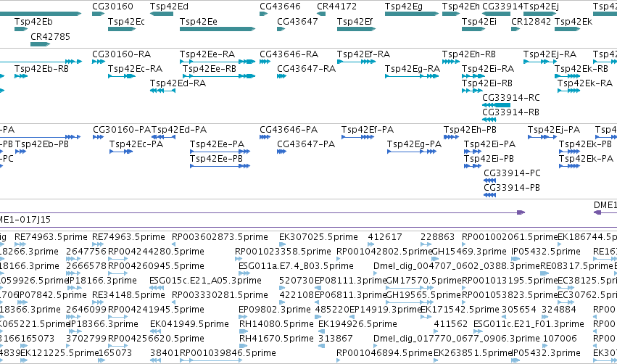Select transcript Tsp42Ek-RA
Image resolution: width=617 pixels, height=364 pixels.
pyautogui.click(x=585, y=83)
